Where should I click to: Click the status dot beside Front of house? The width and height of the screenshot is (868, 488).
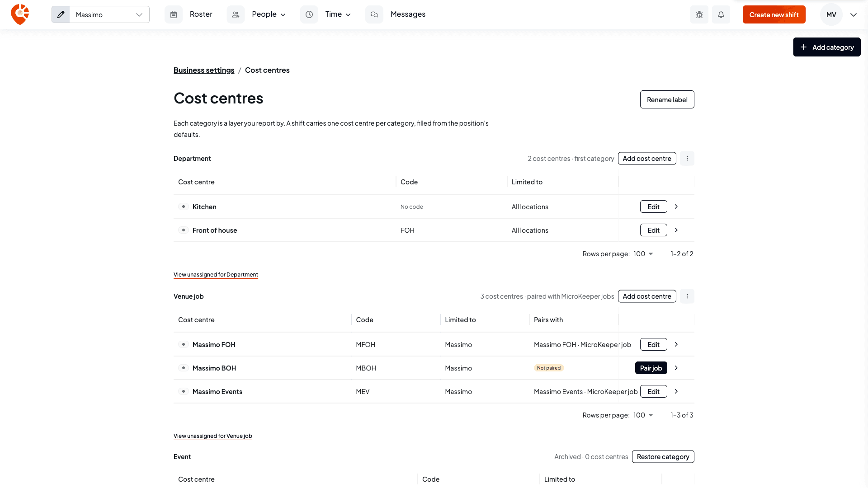click(x=184, y=230)
